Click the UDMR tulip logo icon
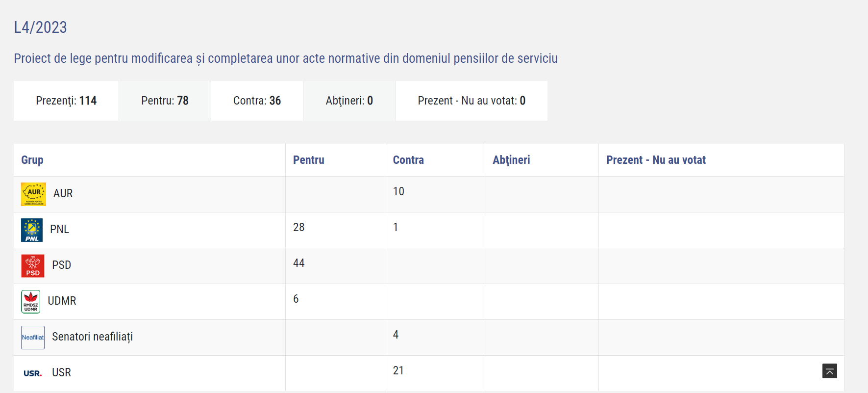868x393 pixels. [x=31, y=302]
